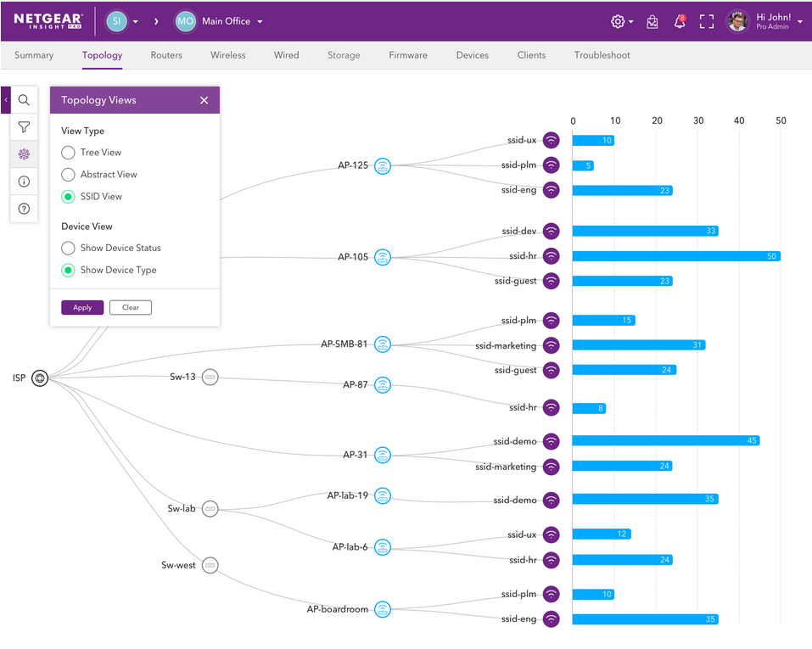Open the settings gear dropdown
Screen dimensions: 812x649
click(x=622, y=22)
